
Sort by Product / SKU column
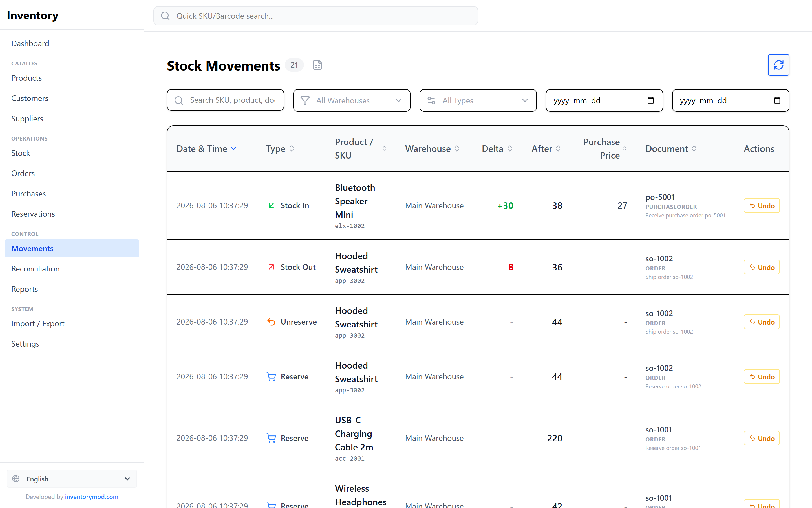coord(360,148)
